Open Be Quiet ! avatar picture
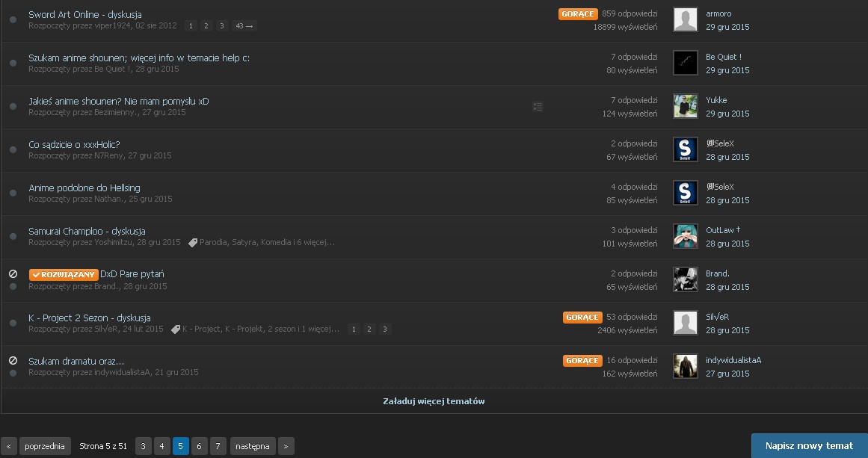 click(685, 63)
